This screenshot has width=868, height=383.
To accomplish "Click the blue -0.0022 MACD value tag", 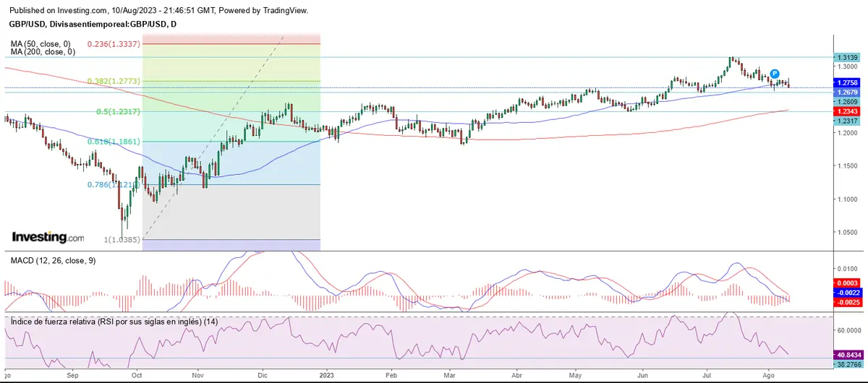I will point(848,292).
